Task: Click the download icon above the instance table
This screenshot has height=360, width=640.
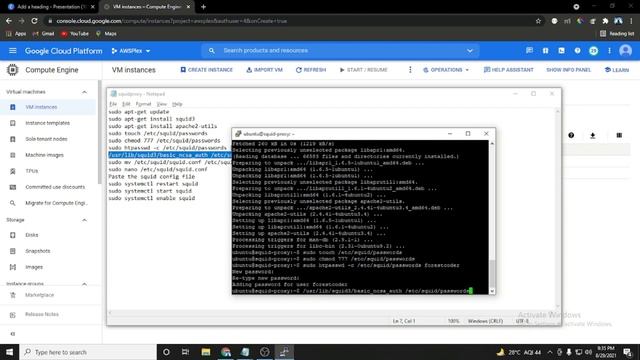Action: tap(593, 135)
